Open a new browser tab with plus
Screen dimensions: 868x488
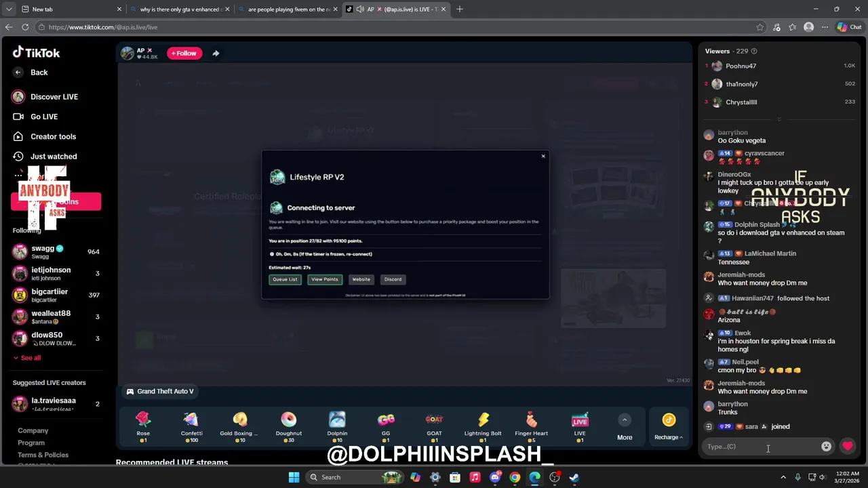[460, 9]
